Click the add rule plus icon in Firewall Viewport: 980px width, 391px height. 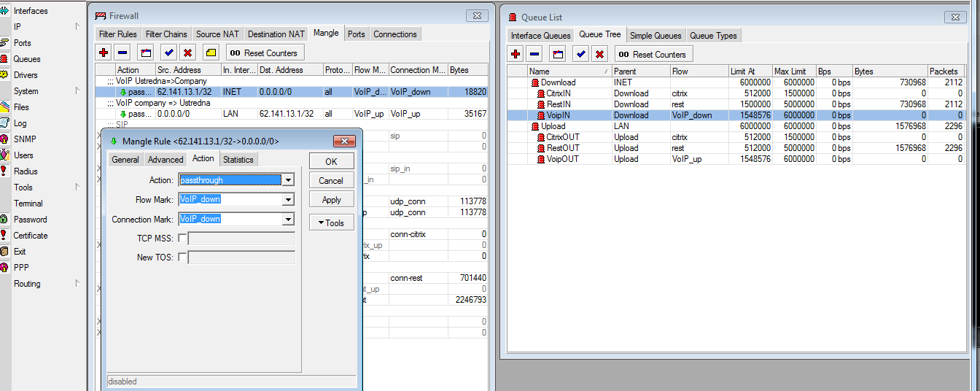104,53
